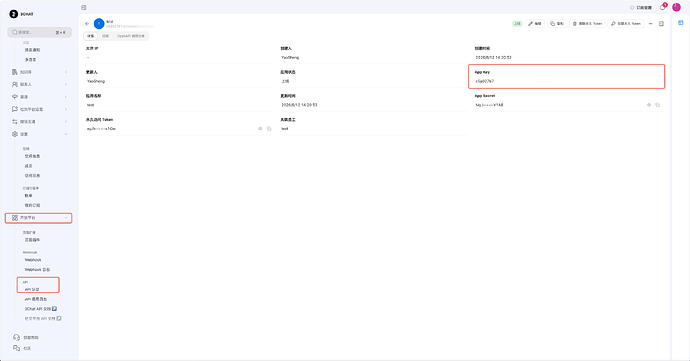
Task: Go back using the left arrow
Action: click(x=87, y=24)
